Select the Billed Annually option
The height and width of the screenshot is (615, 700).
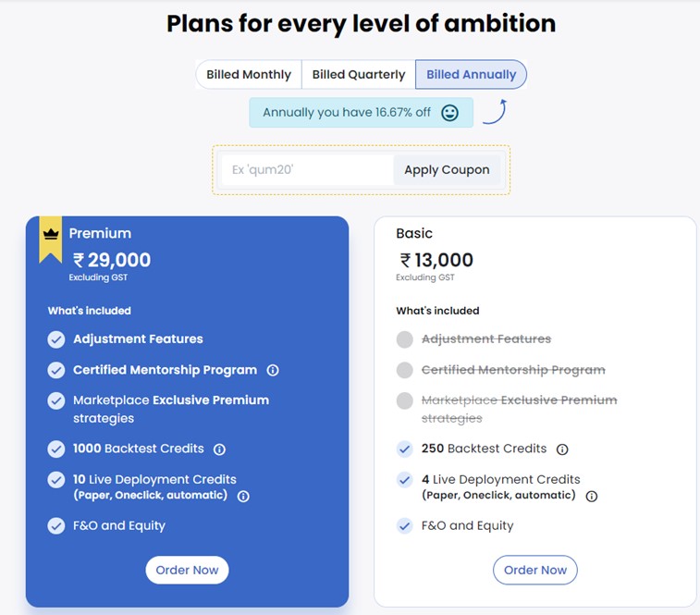pyautogui.click(x=471, y=75)
